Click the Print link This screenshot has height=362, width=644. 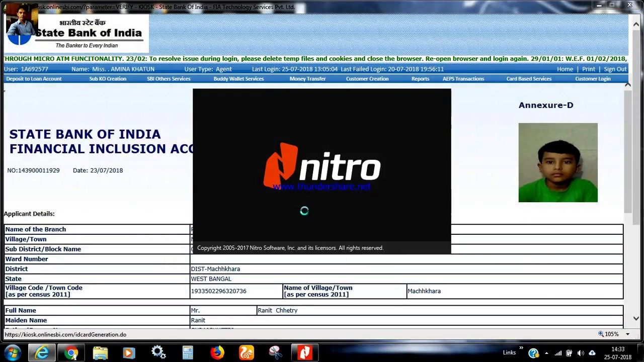point(589,69)
